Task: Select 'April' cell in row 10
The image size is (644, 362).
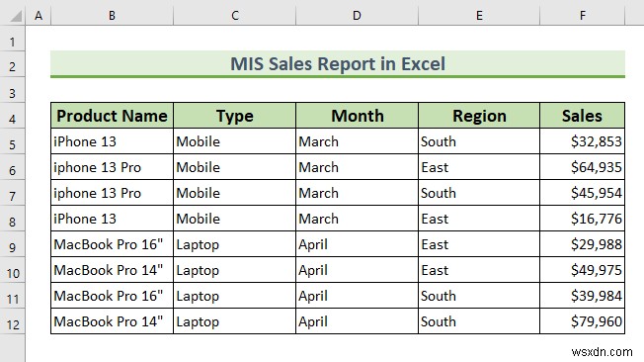Action: 357,270
